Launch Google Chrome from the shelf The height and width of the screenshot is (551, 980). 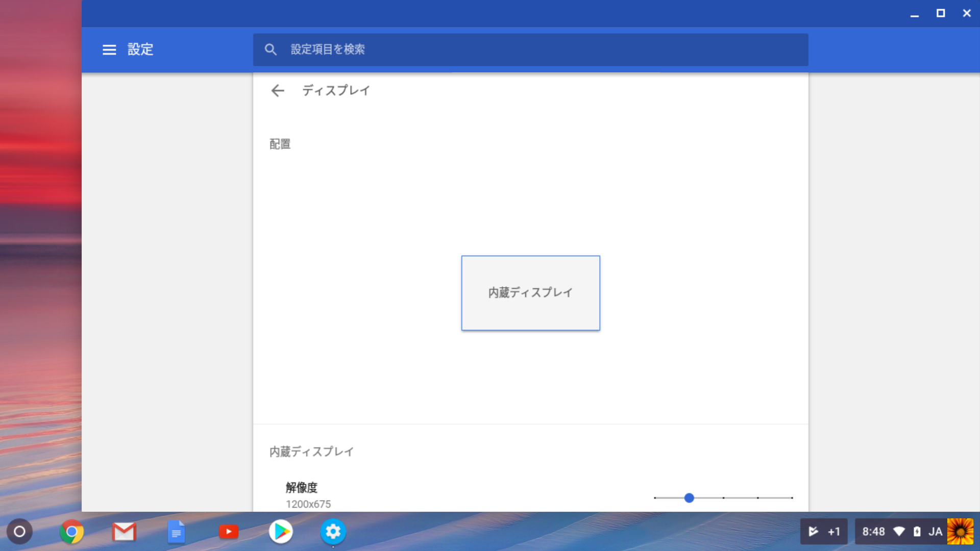[x=72, y=531]
